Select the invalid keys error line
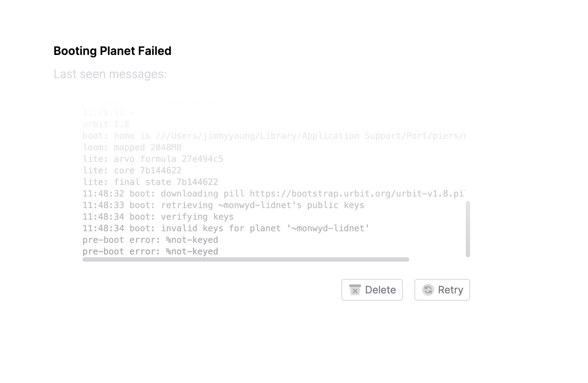This screenshot has width=588, height=383. [225, 228]
